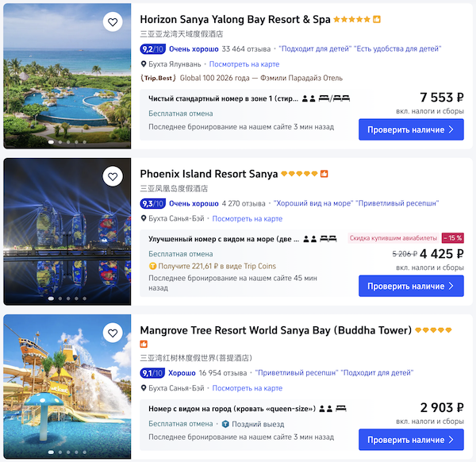
Task: Check availability for Mangrove Tree Resort
Action: click(x=410, y=439)
